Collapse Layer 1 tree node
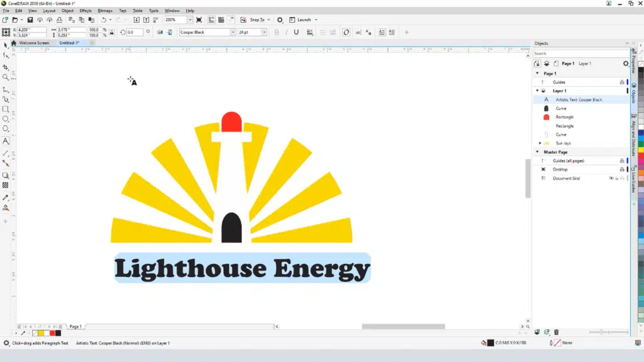The width and height of the screenshot is (644, 362). click(x=537, y=91)
